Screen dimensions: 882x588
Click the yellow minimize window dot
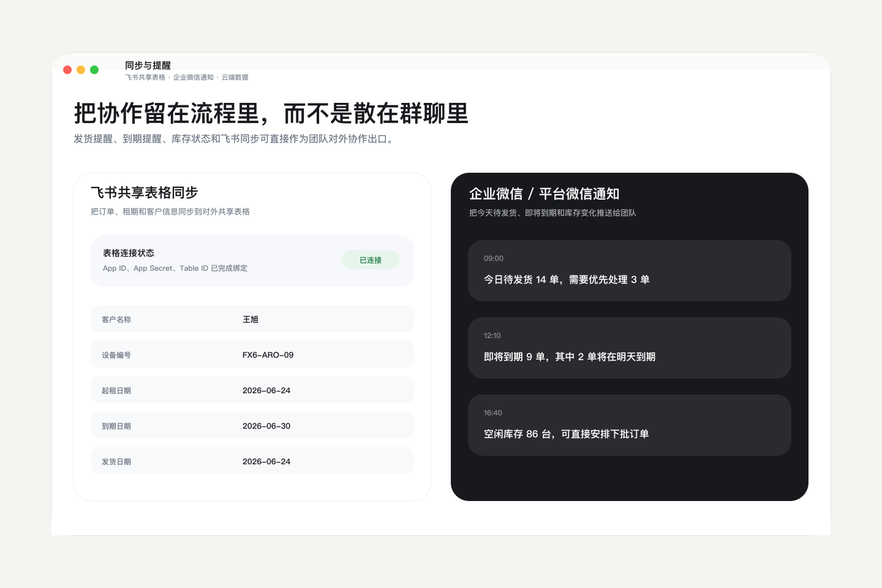tap(81, 70)
